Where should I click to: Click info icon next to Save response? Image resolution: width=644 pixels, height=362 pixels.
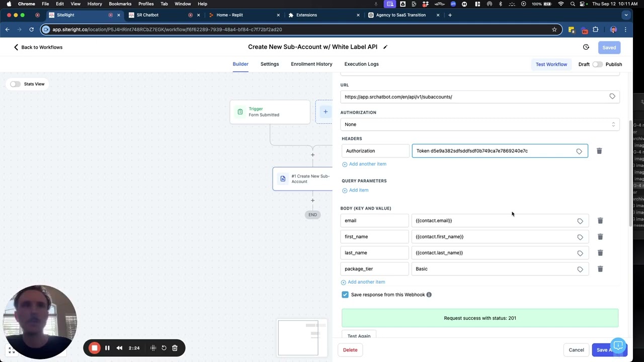pyautogui.click(x=429, y=295)
